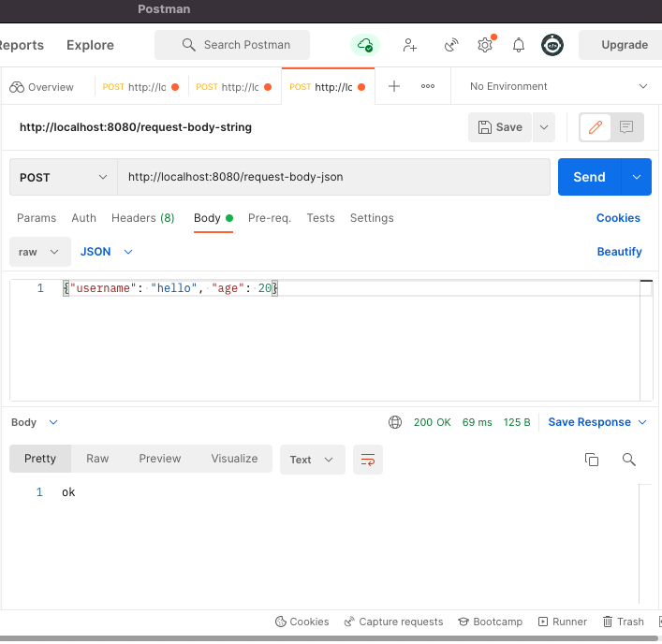
Task: Click the Upgrade button
Action: (621, 45)
